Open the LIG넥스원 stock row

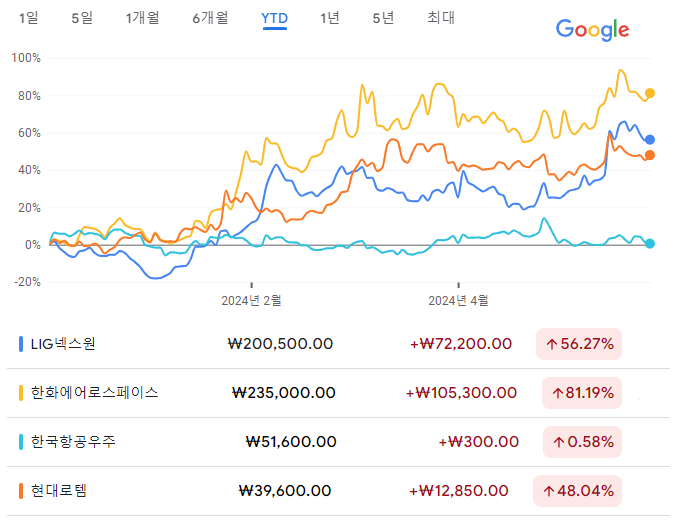338,344
